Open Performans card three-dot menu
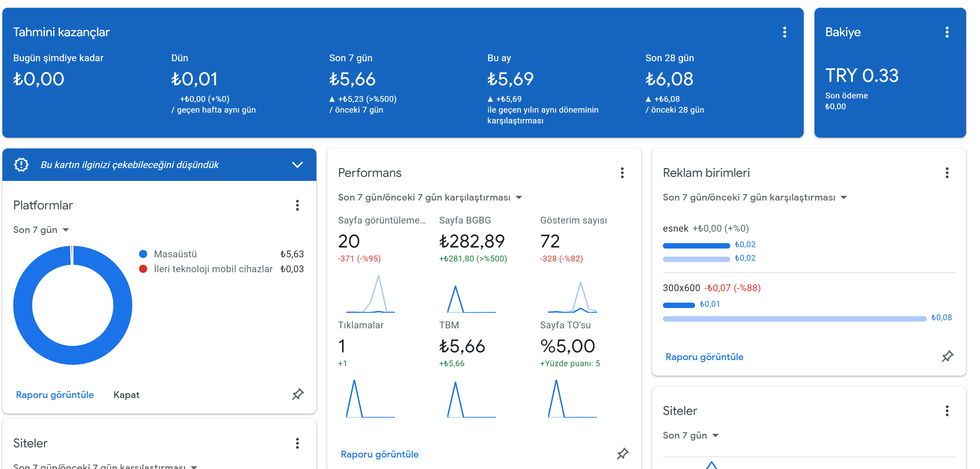The image size is (980, 469). coord(622,173)
